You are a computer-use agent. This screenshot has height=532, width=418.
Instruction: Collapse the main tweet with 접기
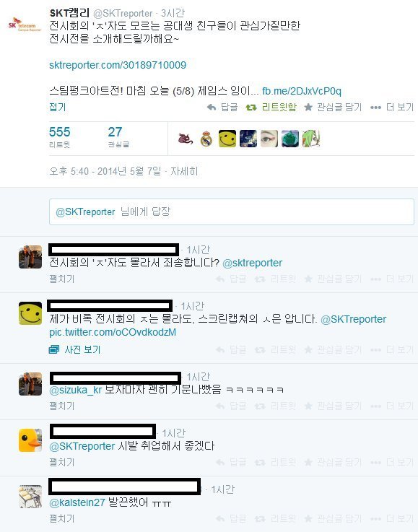(57, 108)
